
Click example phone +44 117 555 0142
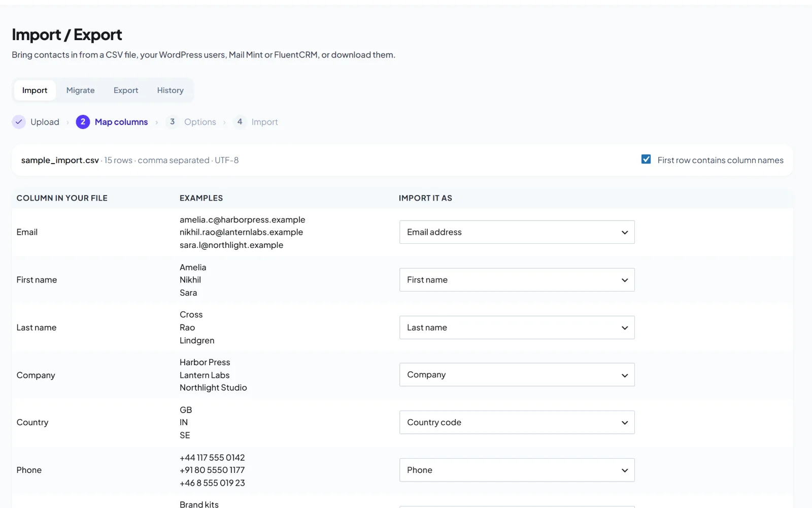pyautogui.click(x=212, y=458)
